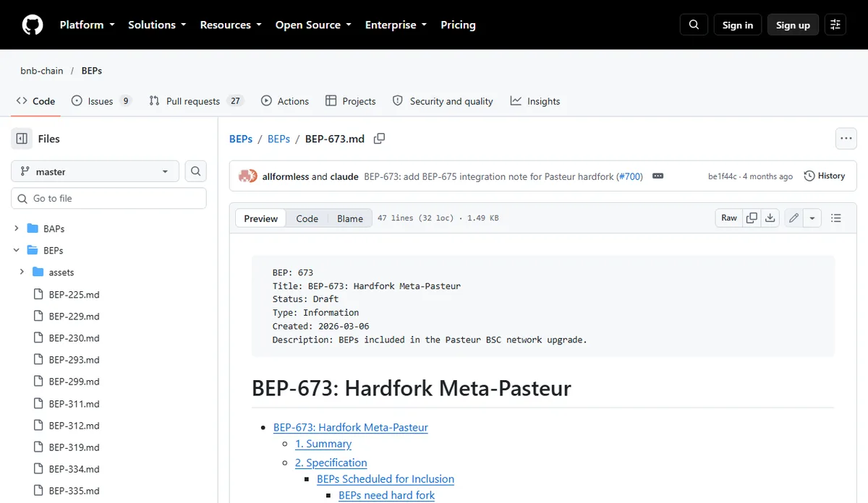Viewport: 868px width, 503px height.
Task: Expand the BAPs folder chevron
Action: pos(16,228)
